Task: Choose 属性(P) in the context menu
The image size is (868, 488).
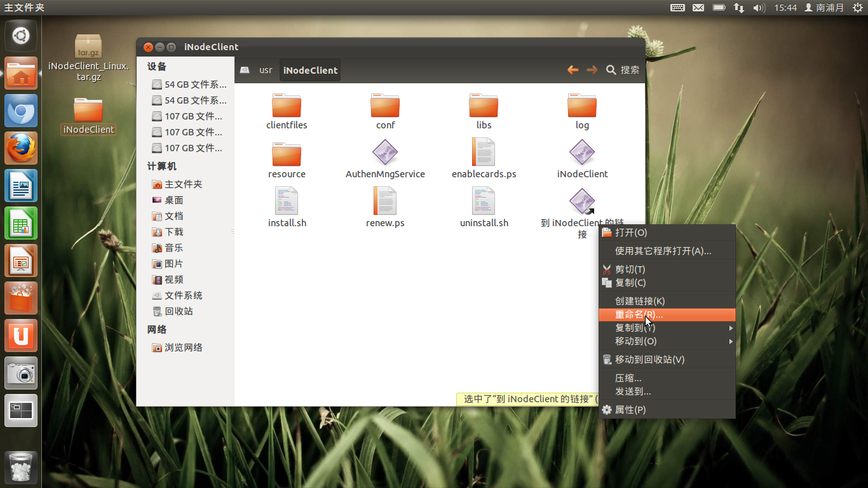Action: [x=667, y=410]
